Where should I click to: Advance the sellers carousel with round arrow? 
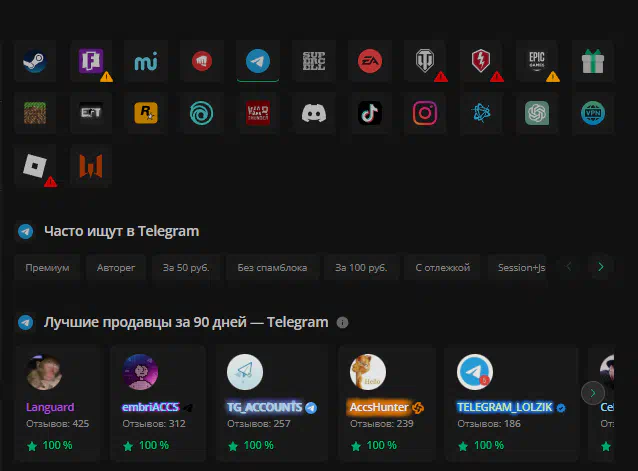[x=593, y=393]
